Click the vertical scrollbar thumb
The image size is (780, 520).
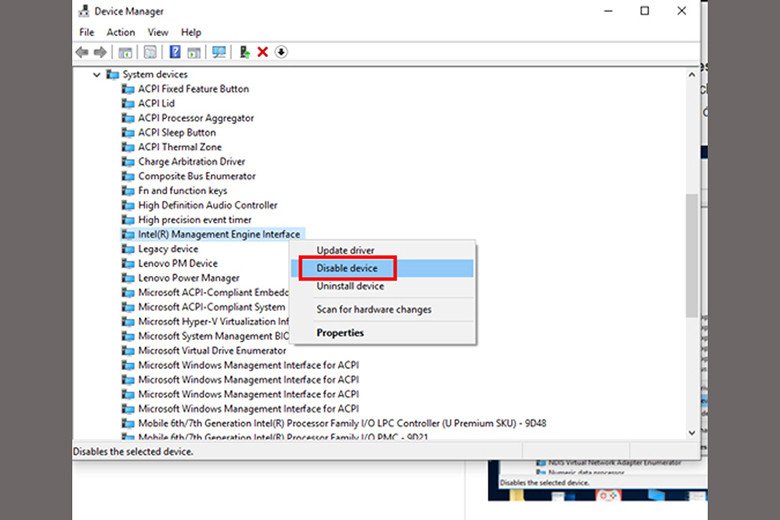[691, 255]
